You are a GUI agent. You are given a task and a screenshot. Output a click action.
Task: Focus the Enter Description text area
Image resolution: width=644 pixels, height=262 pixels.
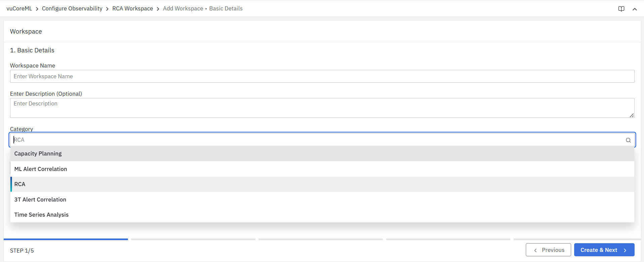tap(322, 107)
